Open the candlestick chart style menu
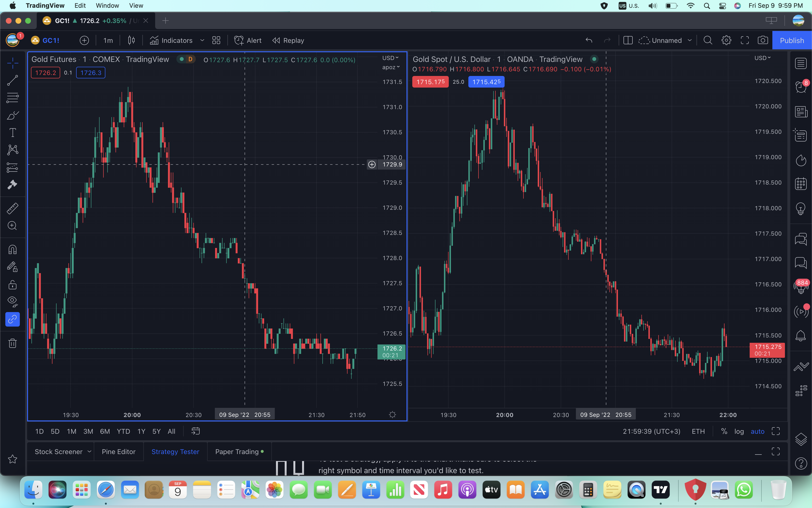 [131, 40]
